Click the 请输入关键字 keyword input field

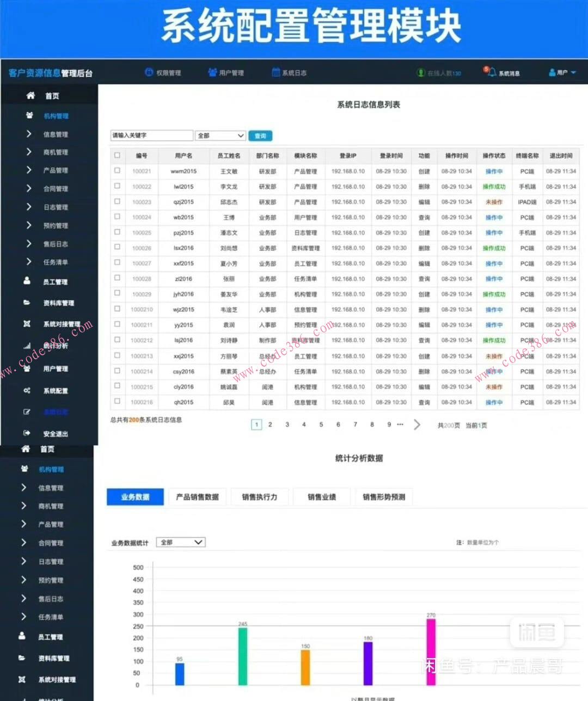tap(151, 136)
